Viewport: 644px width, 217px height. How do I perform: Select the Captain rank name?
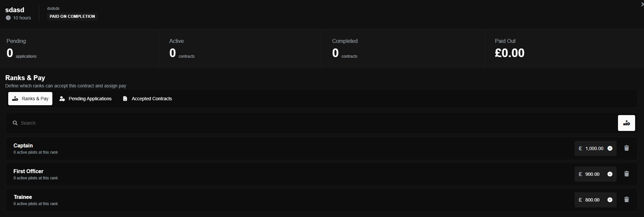click(x=23, y=145)
